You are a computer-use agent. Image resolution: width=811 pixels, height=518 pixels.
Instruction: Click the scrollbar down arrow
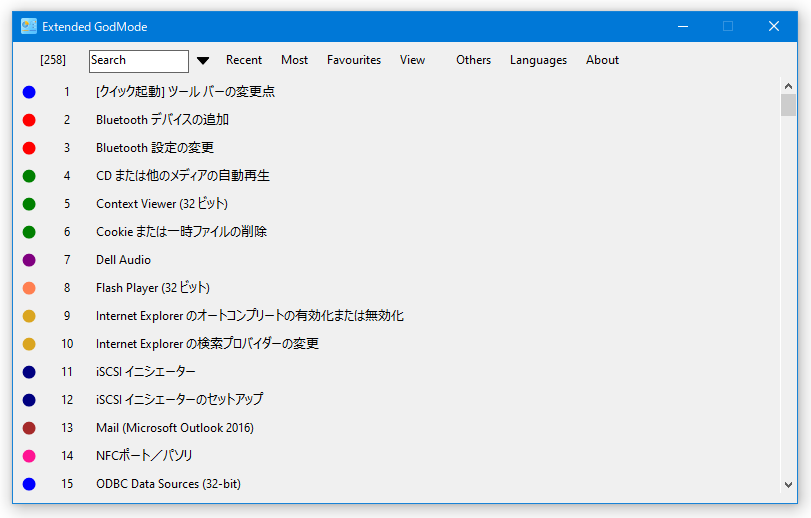[788, 484]
